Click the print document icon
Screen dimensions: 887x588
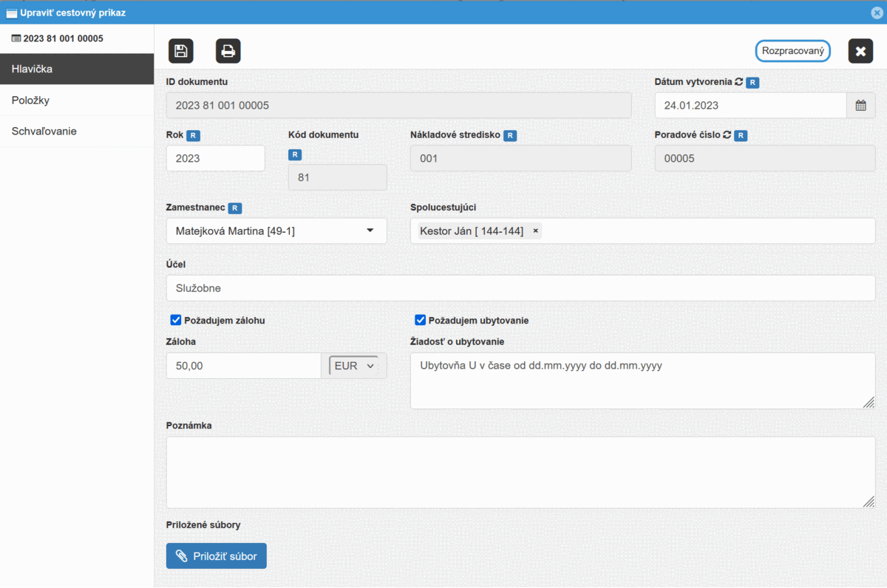(228, 51)
